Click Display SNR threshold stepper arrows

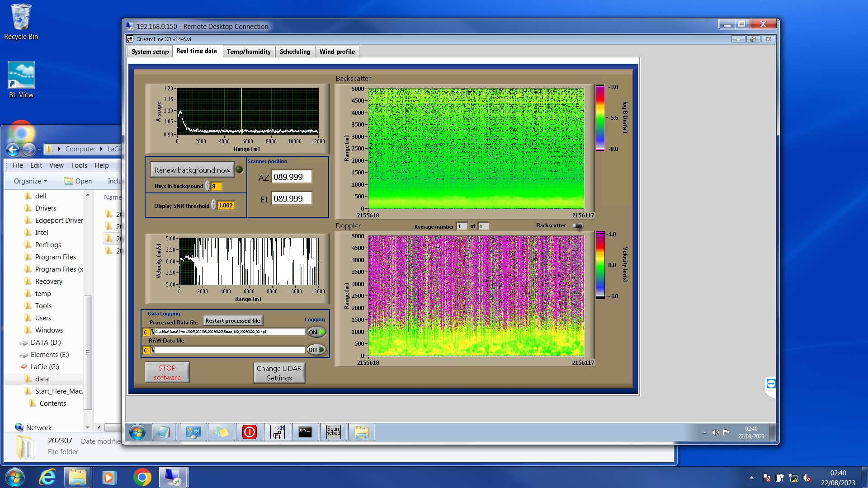coord(214,206)
